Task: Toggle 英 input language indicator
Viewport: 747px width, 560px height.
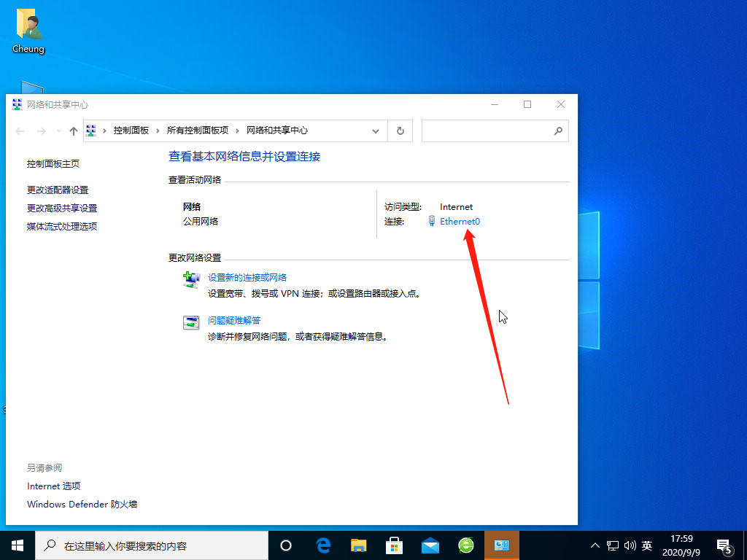Action: point(647,545)
